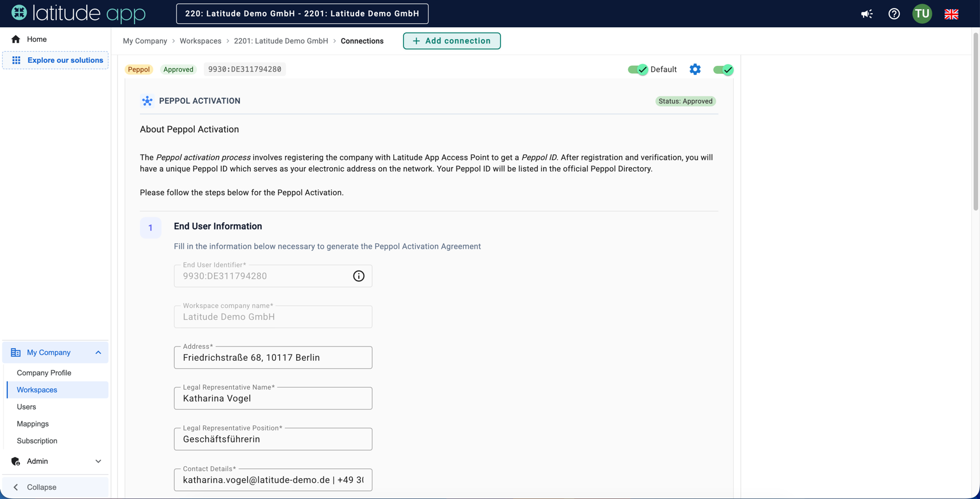Click End User Identifier info icon
This screenshot has height=499, width=980.
359,276
